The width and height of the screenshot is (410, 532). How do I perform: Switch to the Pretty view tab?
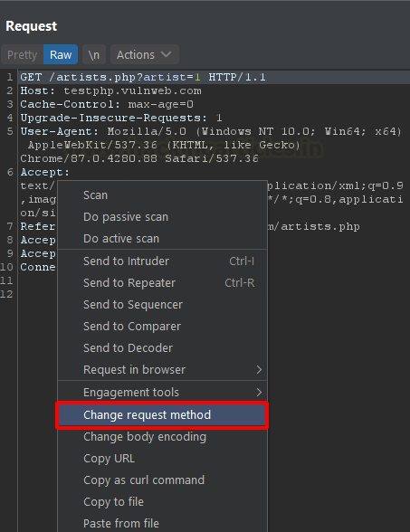point(22,54)
